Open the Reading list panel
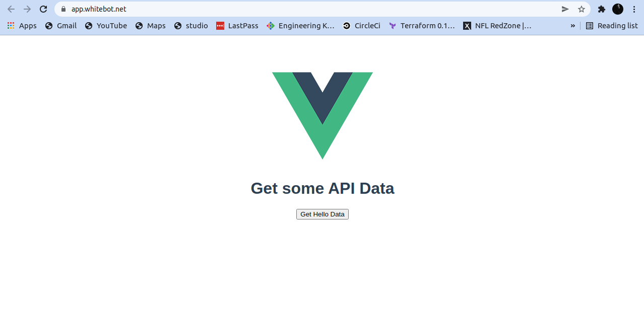This screenshot has width=644, height=329. coord(612,26)
